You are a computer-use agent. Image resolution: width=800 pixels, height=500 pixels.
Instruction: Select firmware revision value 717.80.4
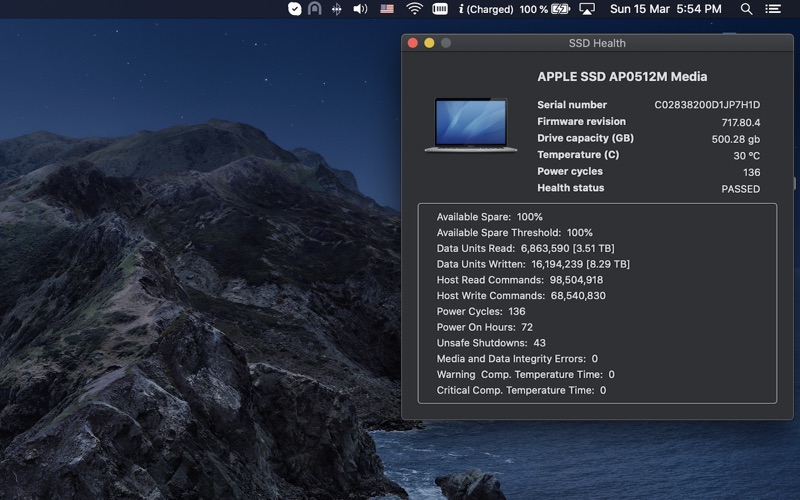click(741, 122)
